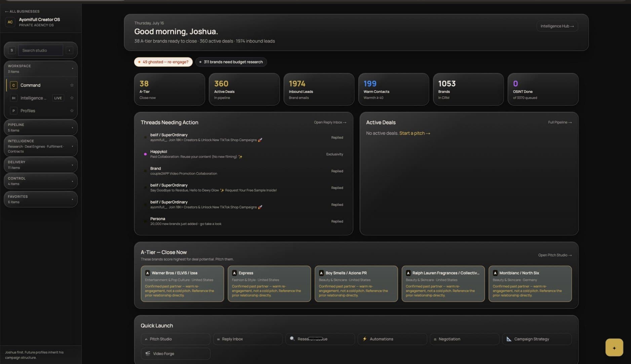The image size is (631, 364).
Task: Launch Reply Inbox from Quick Launch
Action: pyautogui.click(x=248, y=339)
